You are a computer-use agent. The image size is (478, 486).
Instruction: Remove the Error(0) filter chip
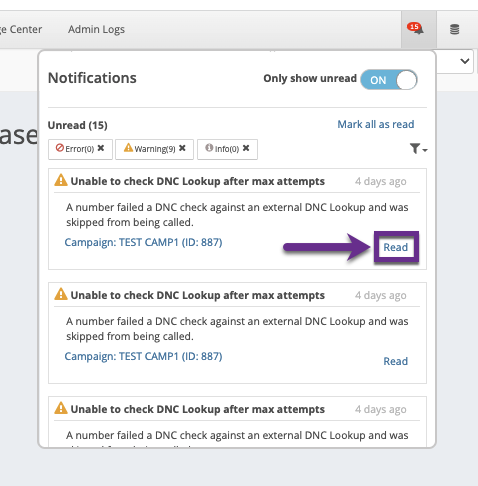click(101, 148)
